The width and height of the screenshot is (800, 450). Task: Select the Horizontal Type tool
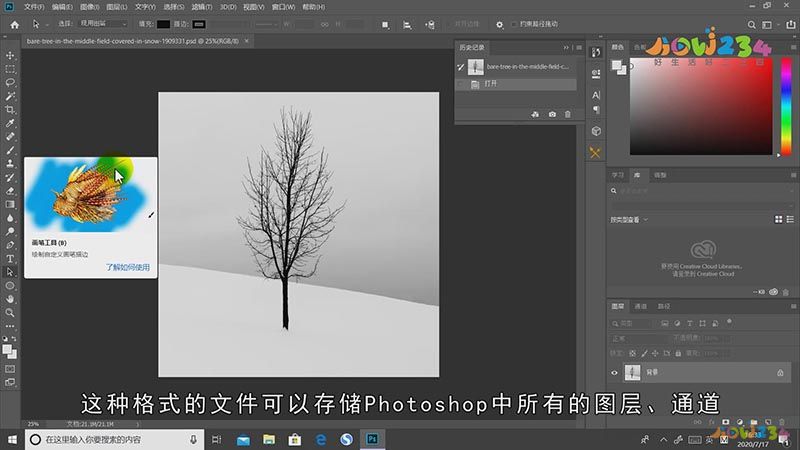point(10,259)
